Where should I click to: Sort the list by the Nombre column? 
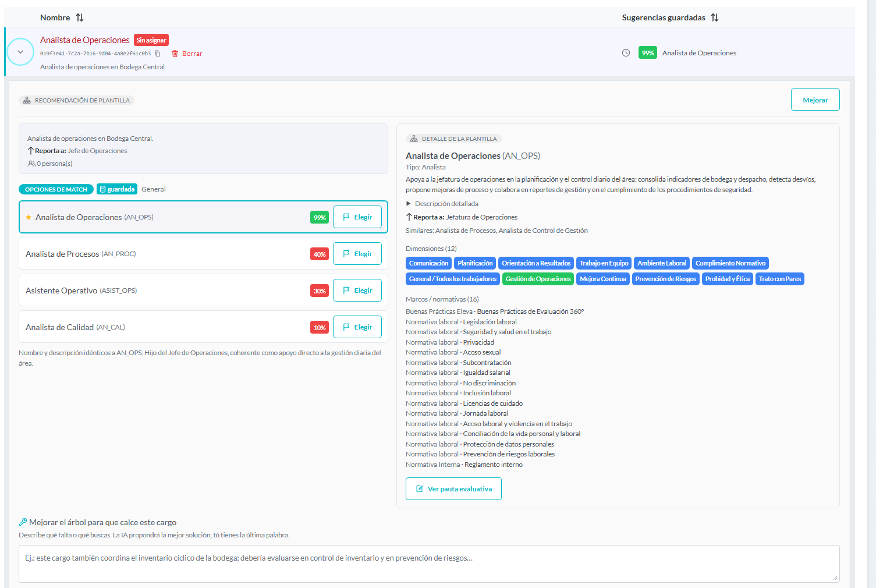(80, 17)
